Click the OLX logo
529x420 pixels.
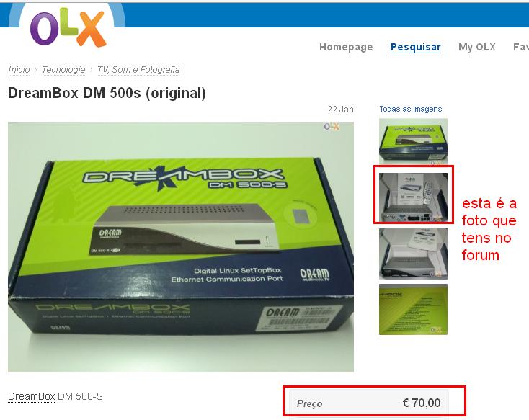(x=68, y=27)
